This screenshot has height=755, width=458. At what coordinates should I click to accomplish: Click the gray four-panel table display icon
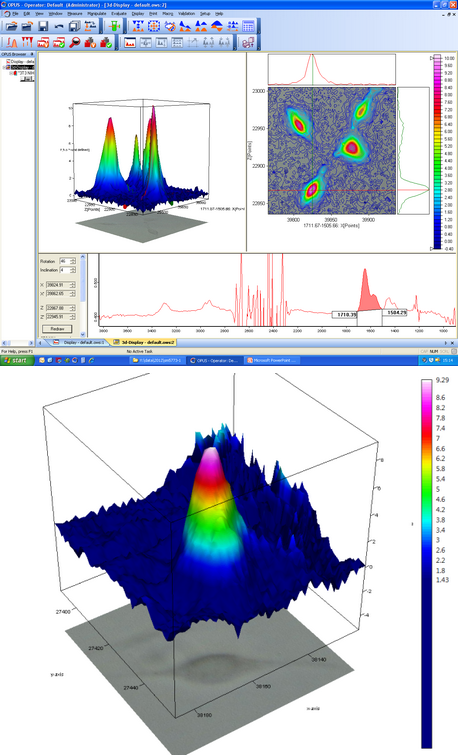point(177,42)
